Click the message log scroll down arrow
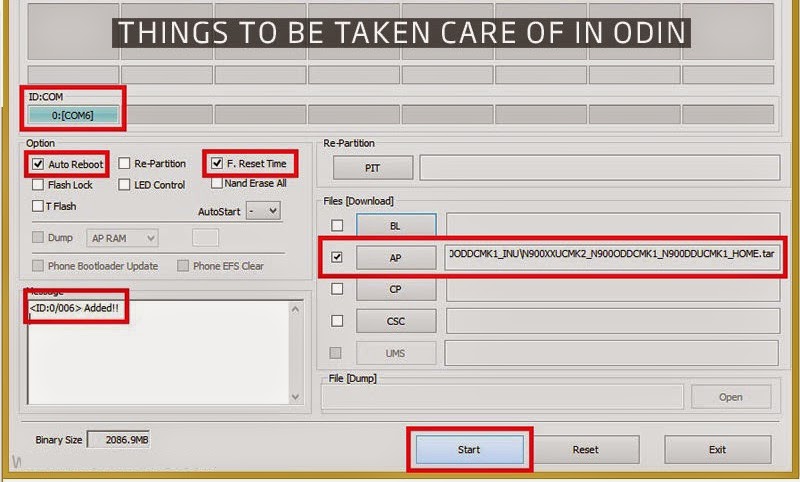Image resolution: width=800 pixels, height=482 pixels. (295, 397)
